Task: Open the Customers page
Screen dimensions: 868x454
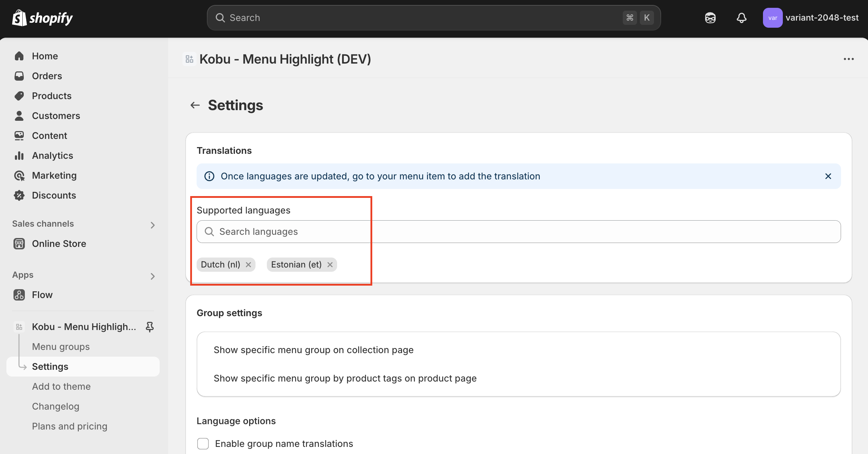Action: pos(56,115)
